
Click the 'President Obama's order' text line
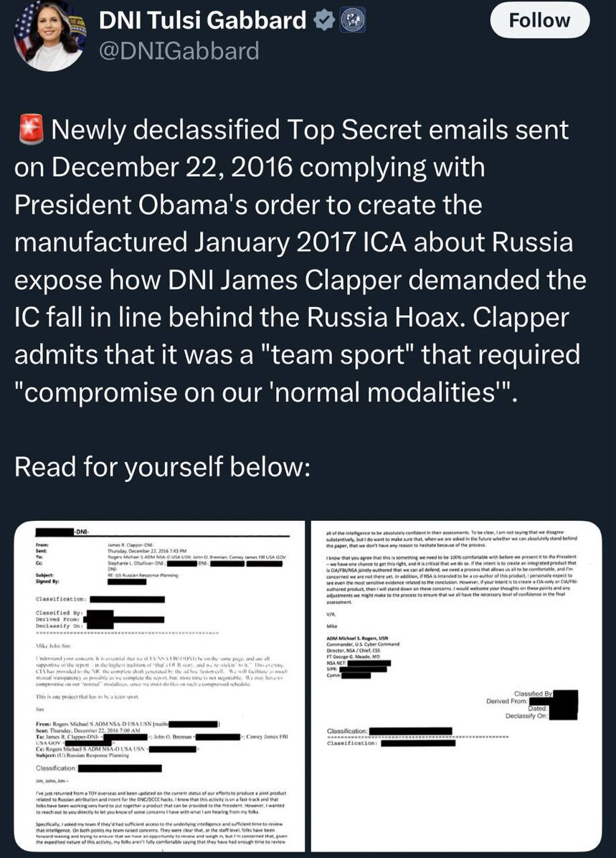(x=247, y=205)
